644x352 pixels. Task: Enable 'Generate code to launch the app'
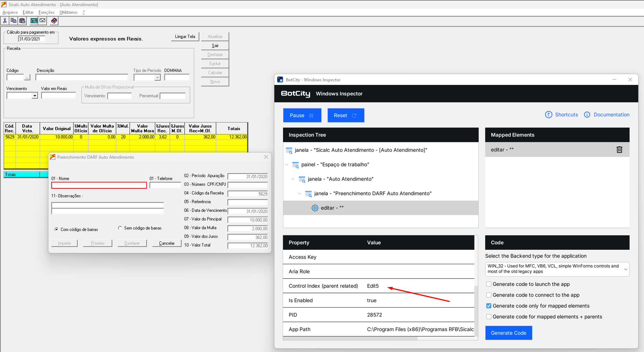pyautogui.click(x=489, y=284)
